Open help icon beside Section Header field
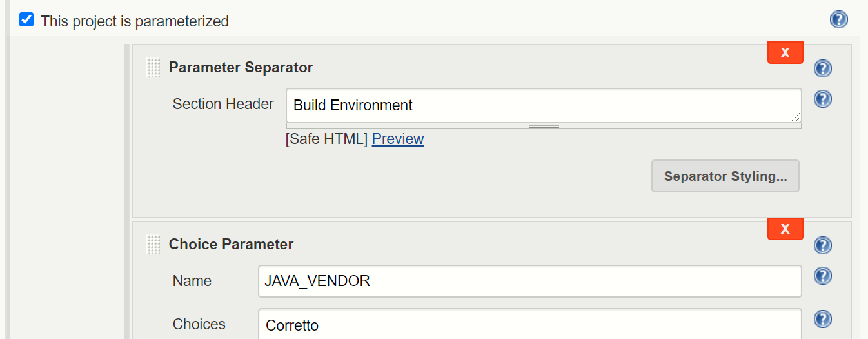 (x=823, y=99)
